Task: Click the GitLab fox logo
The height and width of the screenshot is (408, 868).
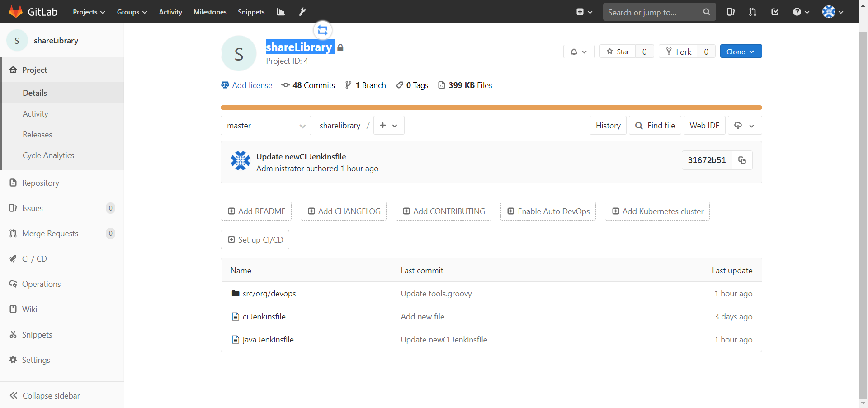Action: click(16, 12)
